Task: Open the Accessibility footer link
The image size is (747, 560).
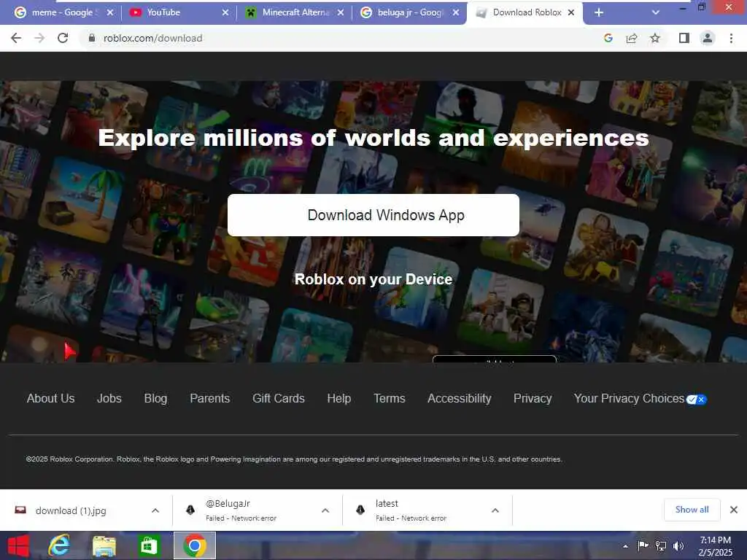Action: coord(460,398)
